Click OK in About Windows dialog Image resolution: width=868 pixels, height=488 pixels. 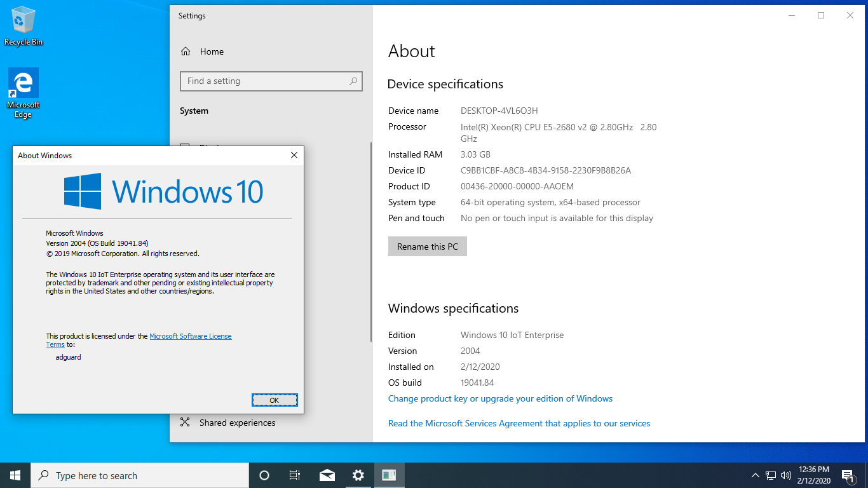click(x=275, y=400)
